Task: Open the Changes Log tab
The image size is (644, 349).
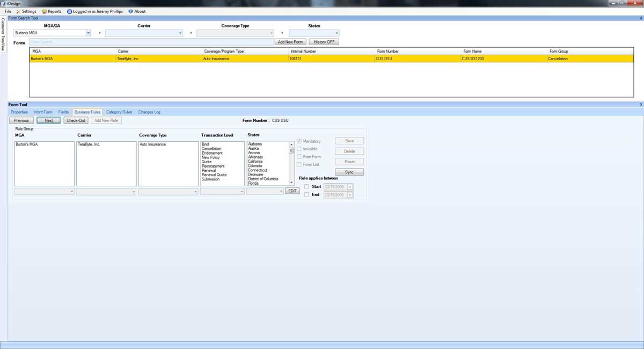Action: tap(149, 112)
